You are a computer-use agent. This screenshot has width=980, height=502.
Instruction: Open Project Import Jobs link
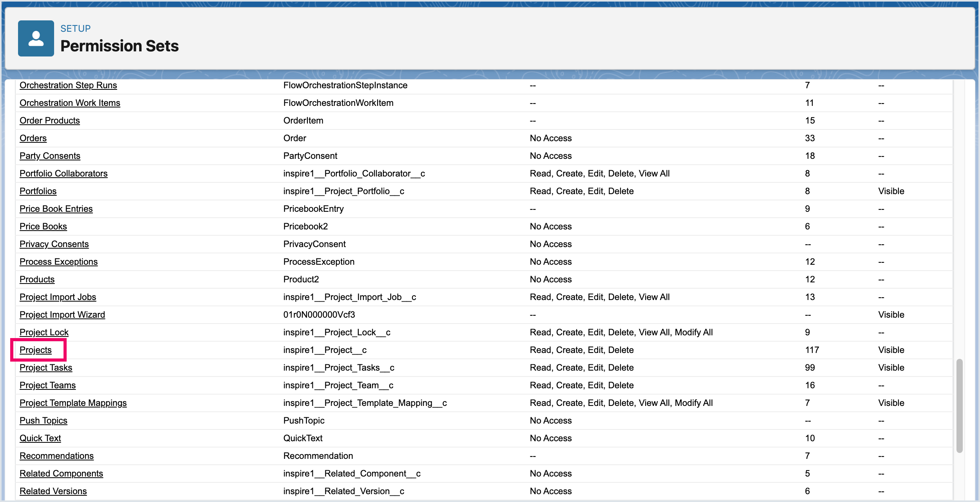point(58,297)
